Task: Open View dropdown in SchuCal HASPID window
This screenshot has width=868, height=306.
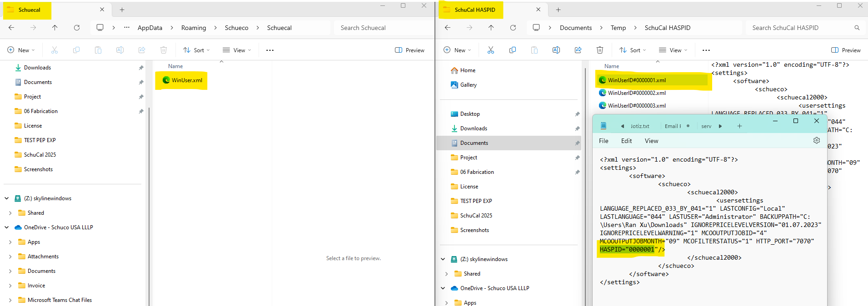Action: pos(673,50)
